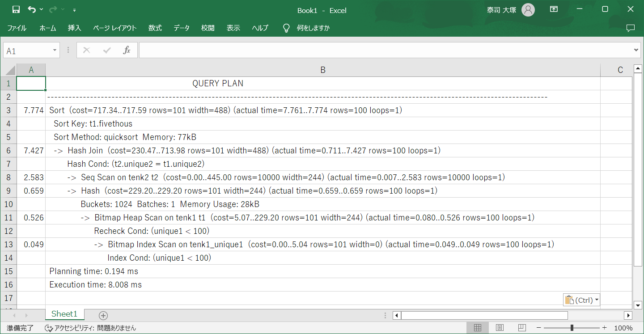The width and height of the screenshot is (644, 334).
Task: Click the New Sheet plus icon
Action: point(103,316)
